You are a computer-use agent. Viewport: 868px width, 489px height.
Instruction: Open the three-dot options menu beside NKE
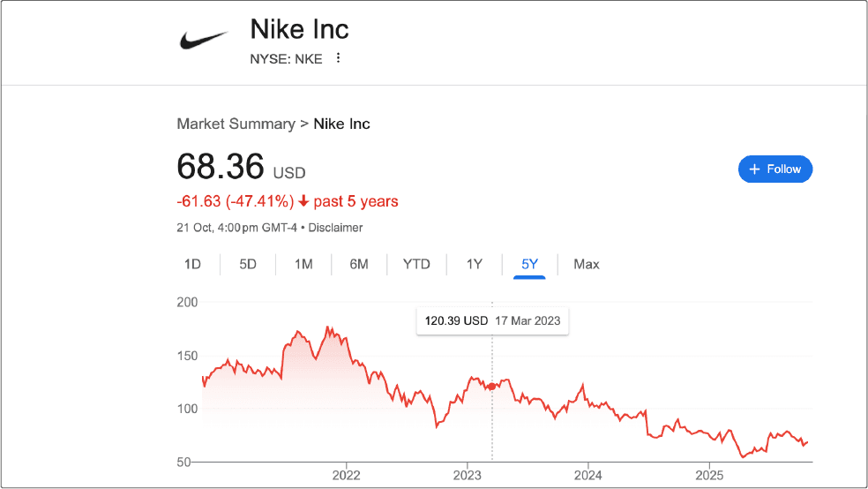click(x=338, y=58)
